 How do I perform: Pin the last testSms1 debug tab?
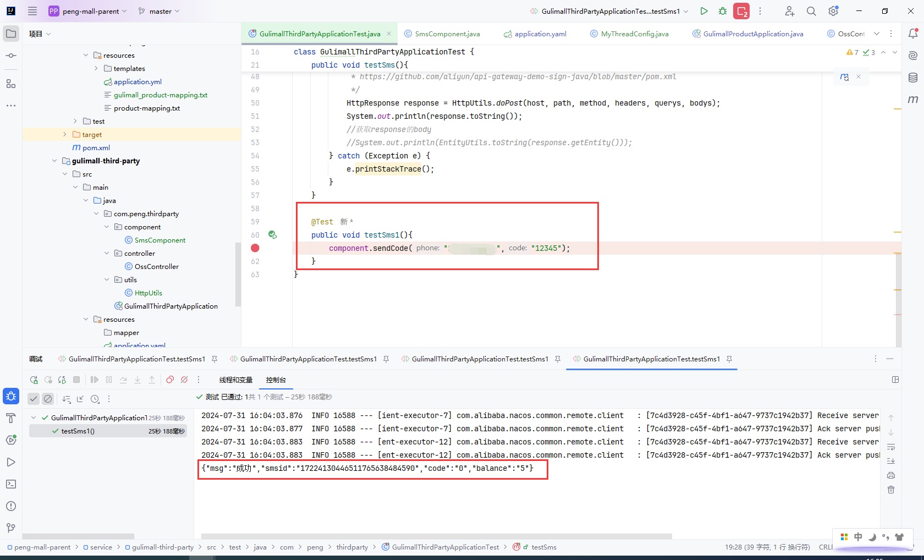(x=729, y=359)
